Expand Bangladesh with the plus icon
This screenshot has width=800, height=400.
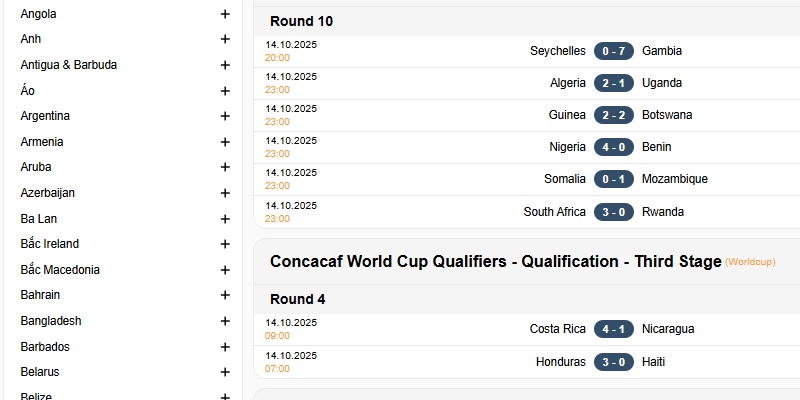(x=225, y=321)
